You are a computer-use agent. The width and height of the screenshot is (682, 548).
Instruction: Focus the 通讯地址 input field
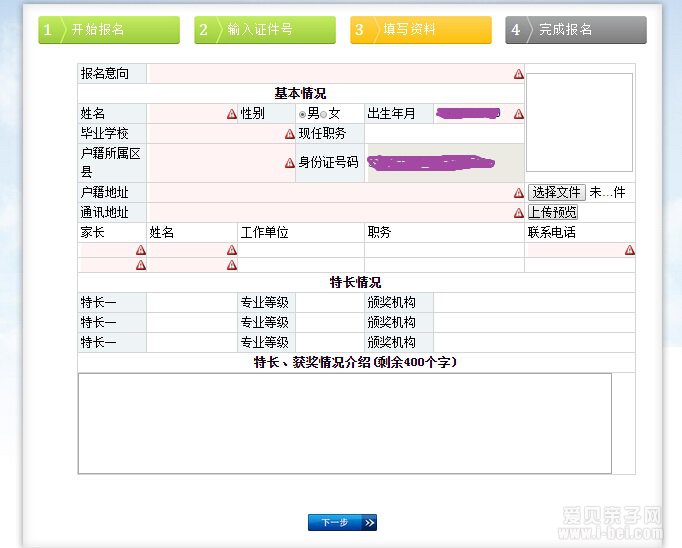[x=335, y=212]
